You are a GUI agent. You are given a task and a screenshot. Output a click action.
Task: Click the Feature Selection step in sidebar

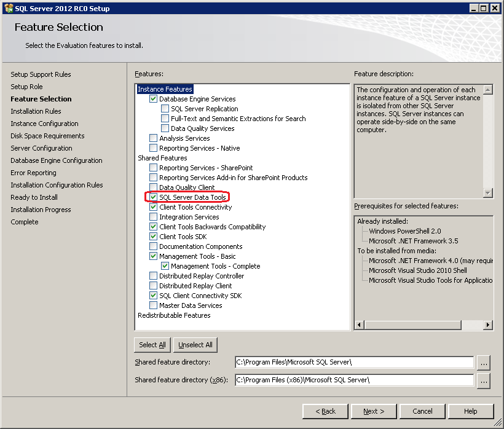(41, 99)
